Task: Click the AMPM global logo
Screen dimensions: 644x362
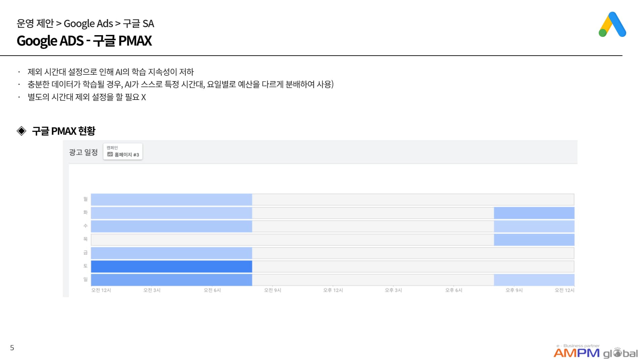Action: pos(596,351)
